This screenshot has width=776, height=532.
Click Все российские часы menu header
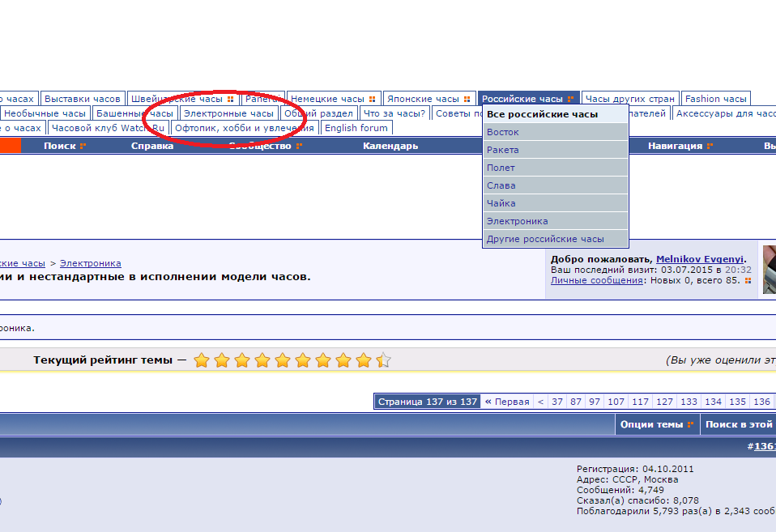[x=542, y=114]
